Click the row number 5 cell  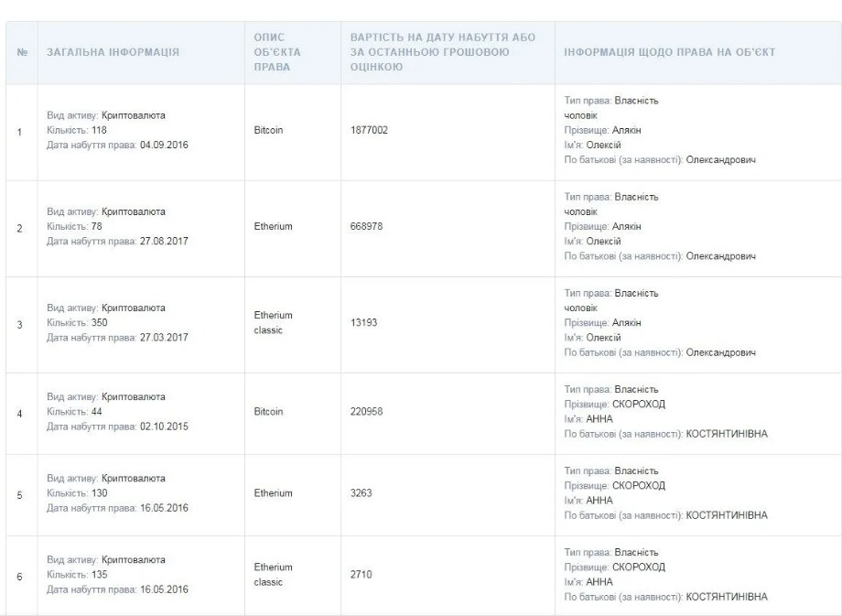point(20,492)
